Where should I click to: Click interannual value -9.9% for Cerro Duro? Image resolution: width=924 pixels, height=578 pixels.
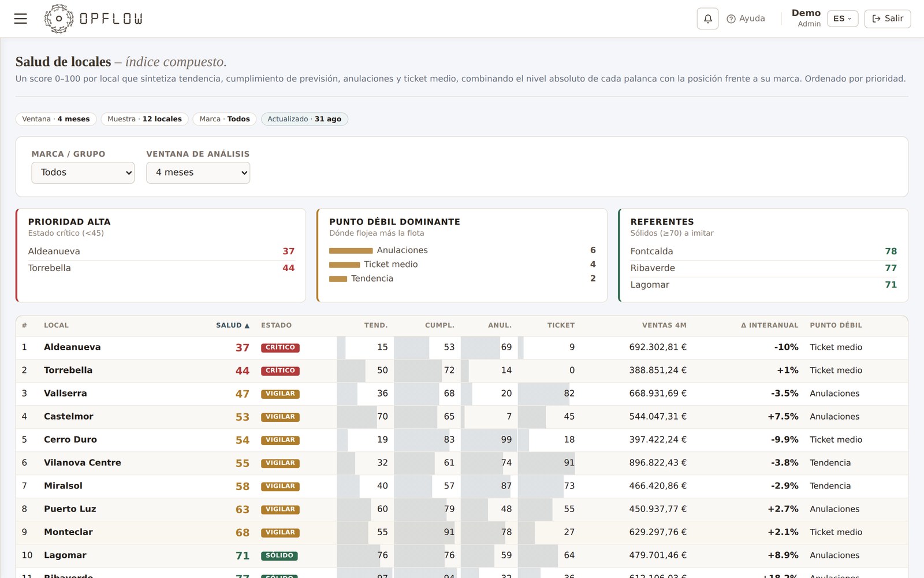coord(785,440)
